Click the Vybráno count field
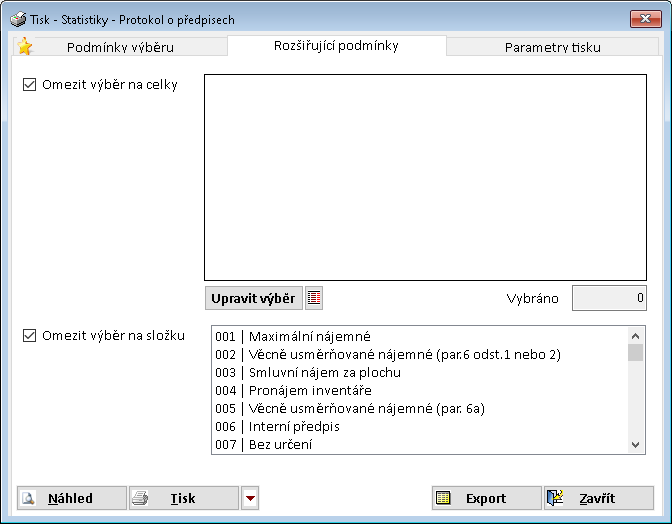 click(x=610, y=298)
